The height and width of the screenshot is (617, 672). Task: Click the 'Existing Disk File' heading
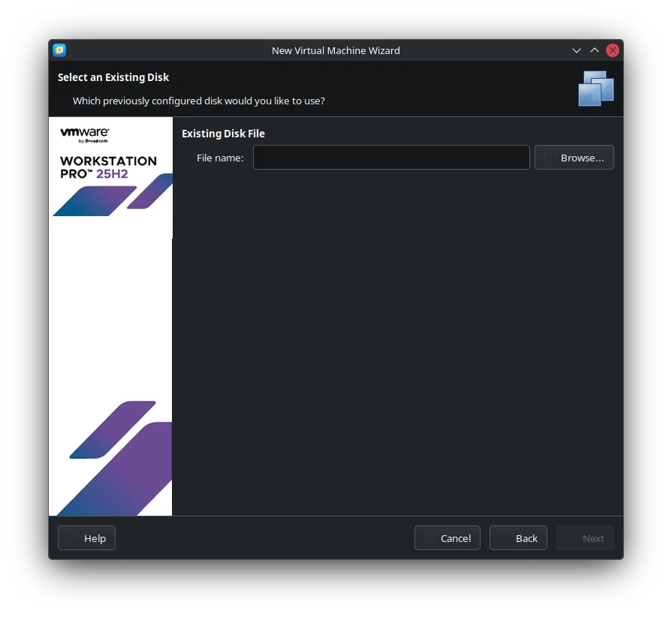[x=223, y=134]
